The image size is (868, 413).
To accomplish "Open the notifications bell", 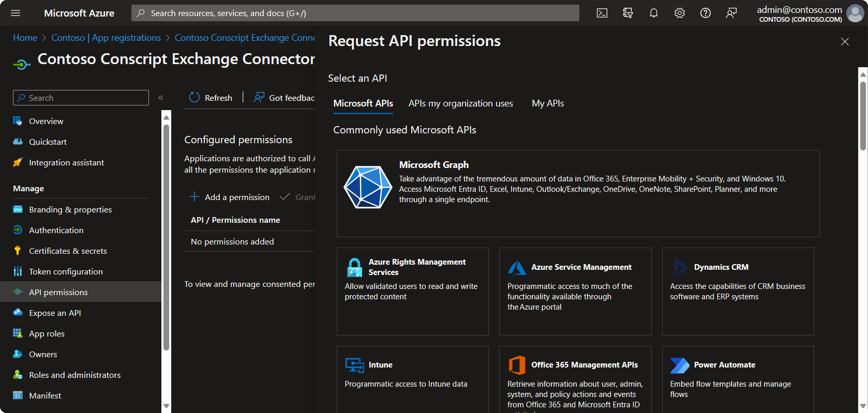I will (654, 13).
